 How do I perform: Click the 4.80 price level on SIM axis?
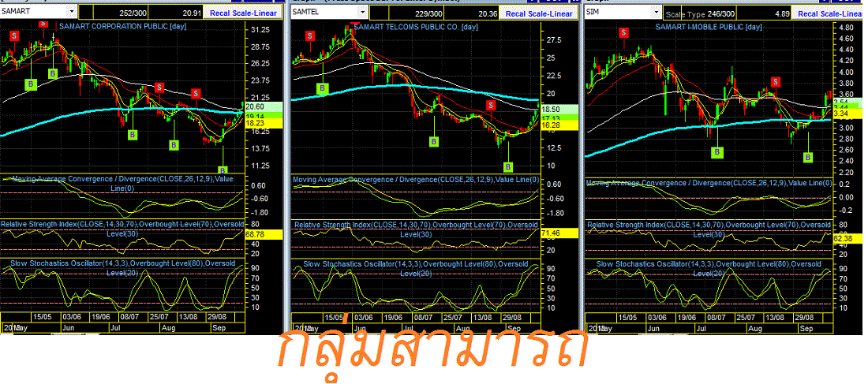coord(847,27)
